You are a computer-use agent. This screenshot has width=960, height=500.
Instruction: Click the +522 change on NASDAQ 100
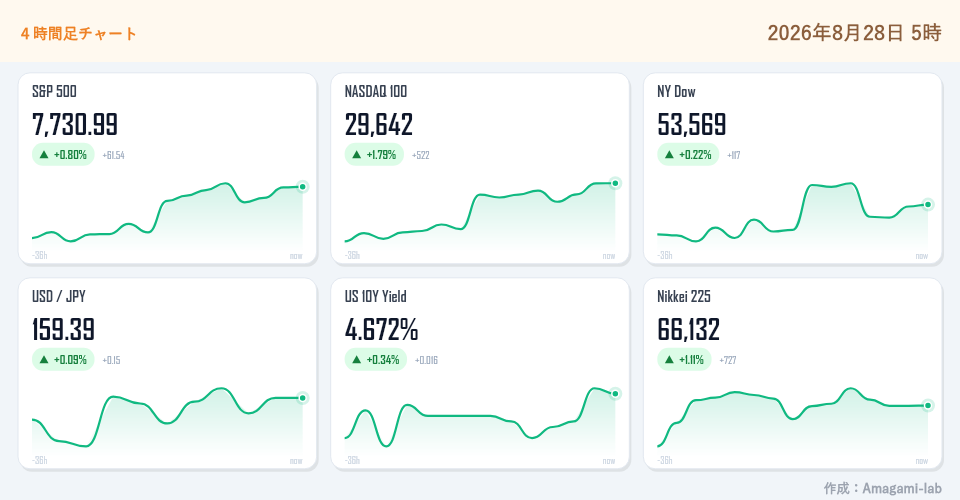tap(421, 155)
